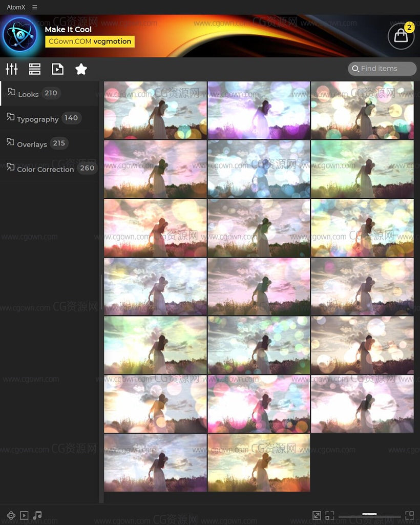Click the magnifier icon in the search box
Image resolution: width=420 pixels, height=525 pixels.
(355, 69)
